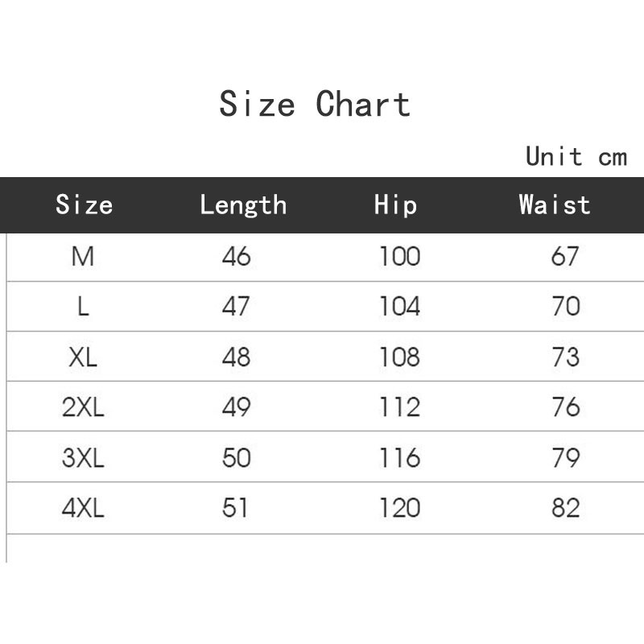Click the M size label
This screenshot has width=644, height=644.
(x=83, y=257)
